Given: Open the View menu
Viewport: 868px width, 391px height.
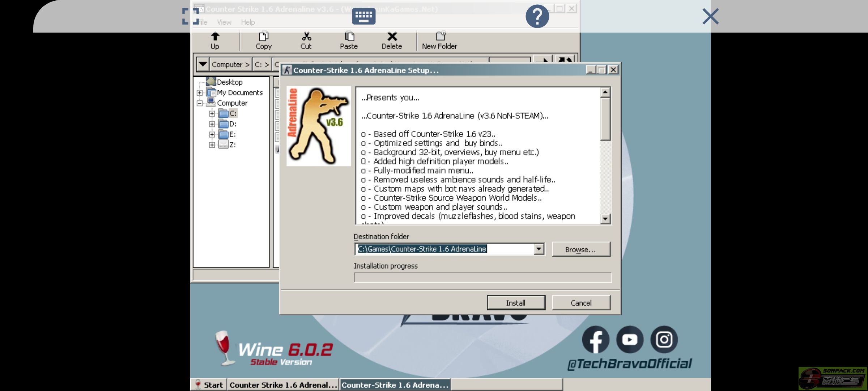Looking at the screenshot, I should [x=224, y=22].
